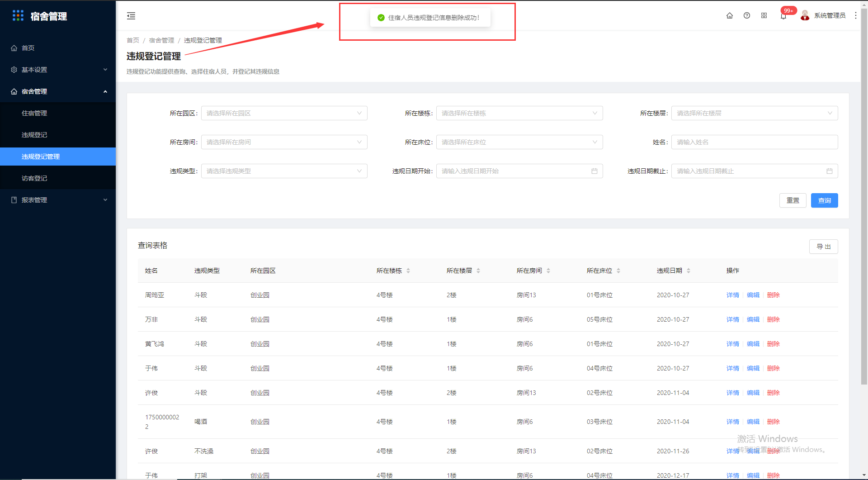The image size is (868, 480).
Task: Sort table by 所在楼栋 column
Action: (408, 271)
